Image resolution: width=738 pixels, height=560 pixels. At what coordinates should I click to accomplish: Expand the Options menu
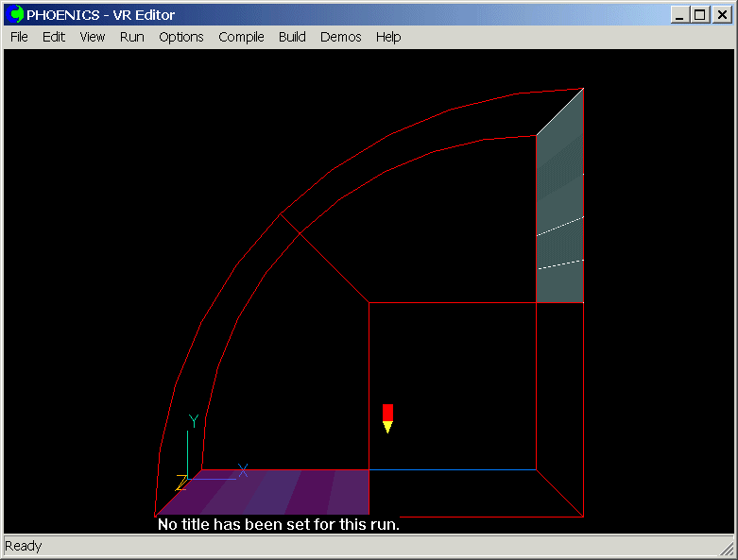click(x=180, y=37)
